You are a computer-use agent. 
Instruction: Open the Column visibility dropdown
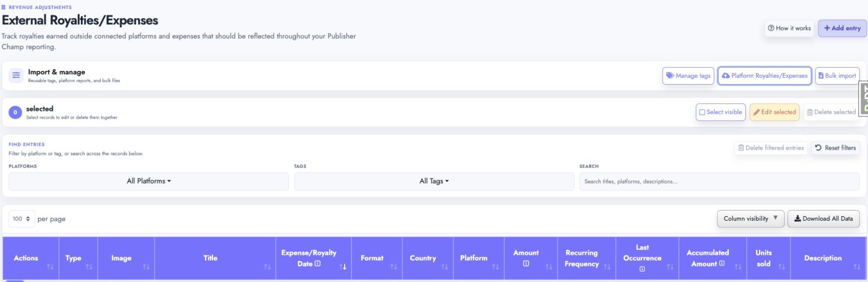[x=751, y=219]
